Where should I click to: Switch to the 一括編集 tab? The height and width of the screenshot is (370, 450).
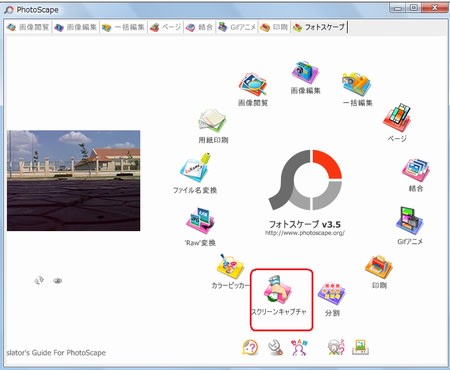[x=123, y=27]
